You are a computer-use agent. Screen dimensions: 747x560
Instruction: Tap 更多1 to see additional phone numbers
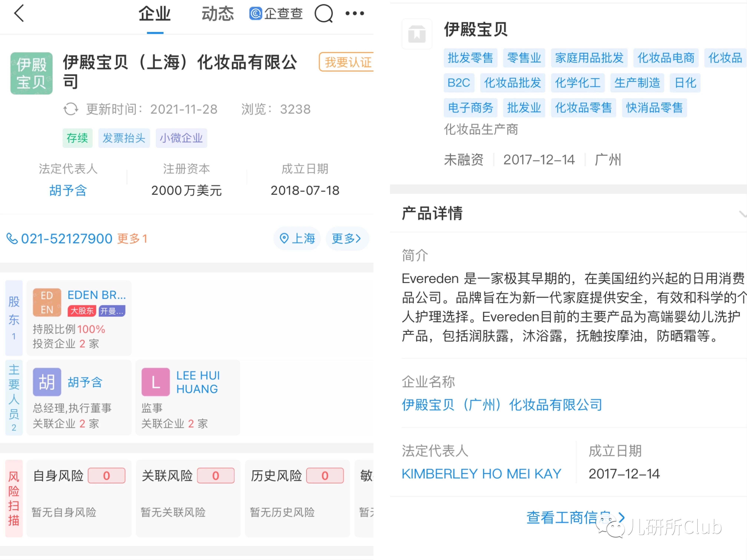[132, 238]
